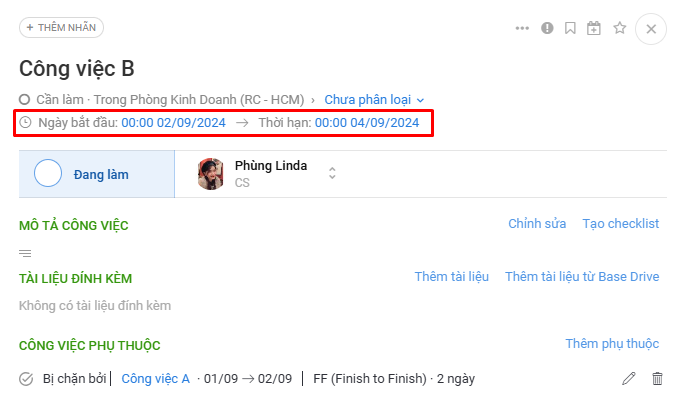The image size is (684, 412).
Task: Open the start date 00:00 02/09/2024
Action: [173, 123]
